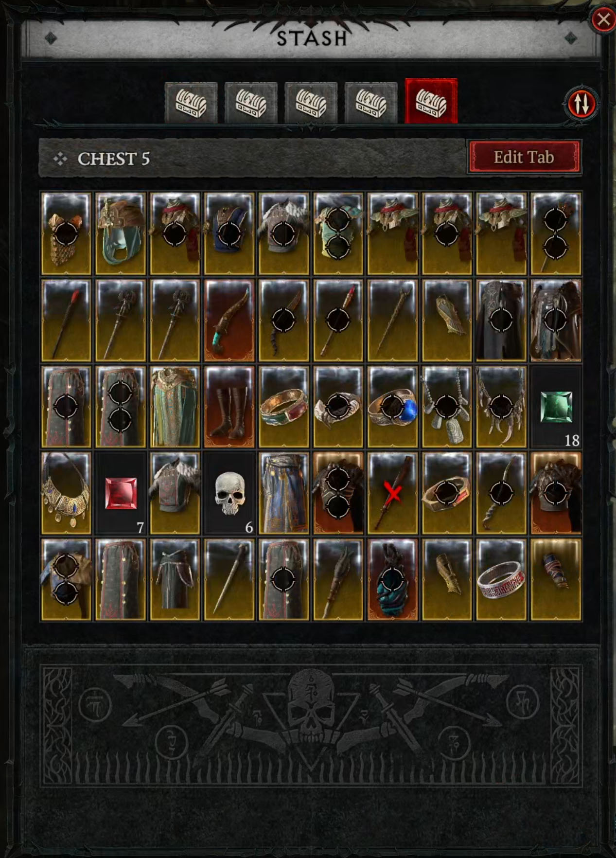Screen dimensions: 616x858
Task: Select the silver ring with red runes
Action: (x=501, y=580)
